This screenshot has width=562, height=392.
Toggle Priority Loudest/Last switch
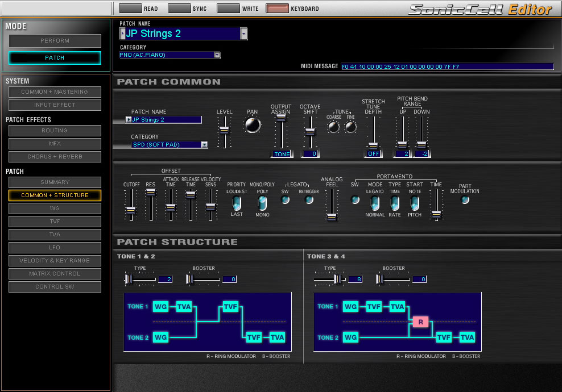(237, 203)
